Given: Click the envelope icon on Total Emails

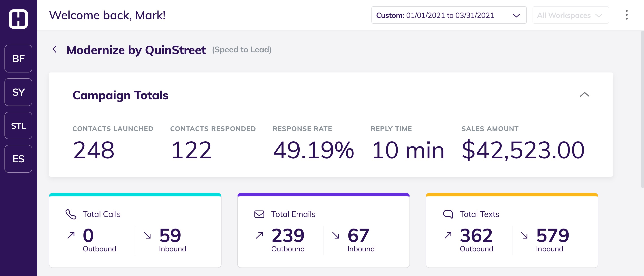Looking at the screenshot, I should pyautogui.click(x=259, y=214).
